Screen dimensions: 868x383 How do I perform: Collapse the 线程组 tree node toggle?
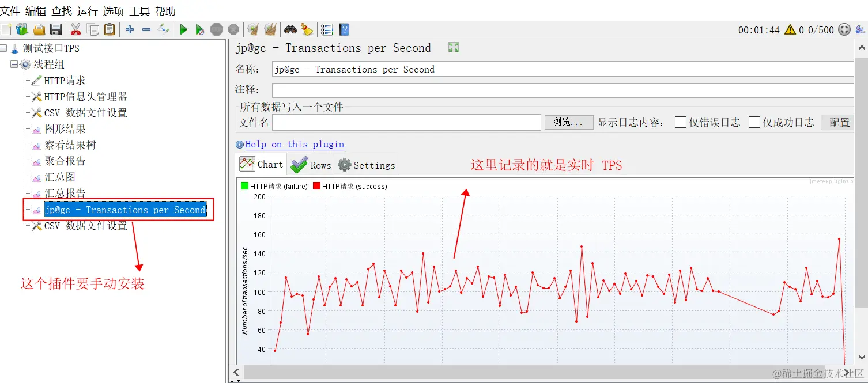click(14, 65)
